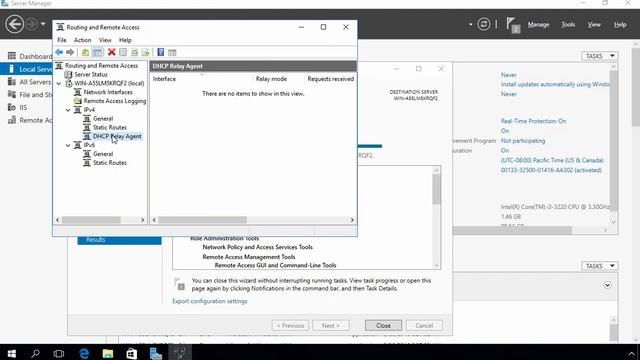Viewport: 640px width, 360px height.
Task: Click the Up one level folder icon
Action: click(85, 52)
